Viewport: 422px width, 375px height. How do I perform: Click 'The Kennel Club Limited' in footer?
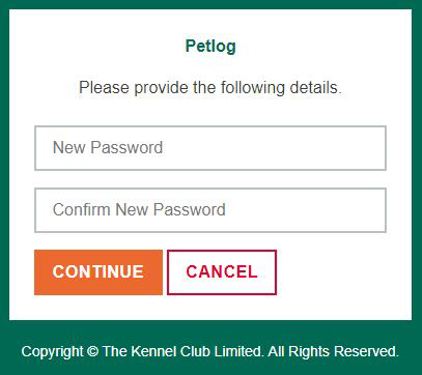(x=182, y=351)
